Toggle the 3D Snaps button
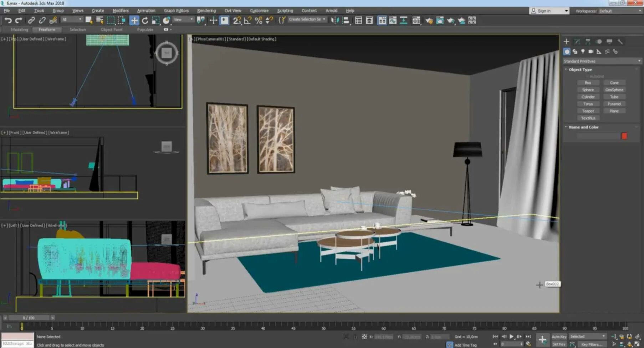This screenshot has height=348, width=644. click(x=237, y=20)
